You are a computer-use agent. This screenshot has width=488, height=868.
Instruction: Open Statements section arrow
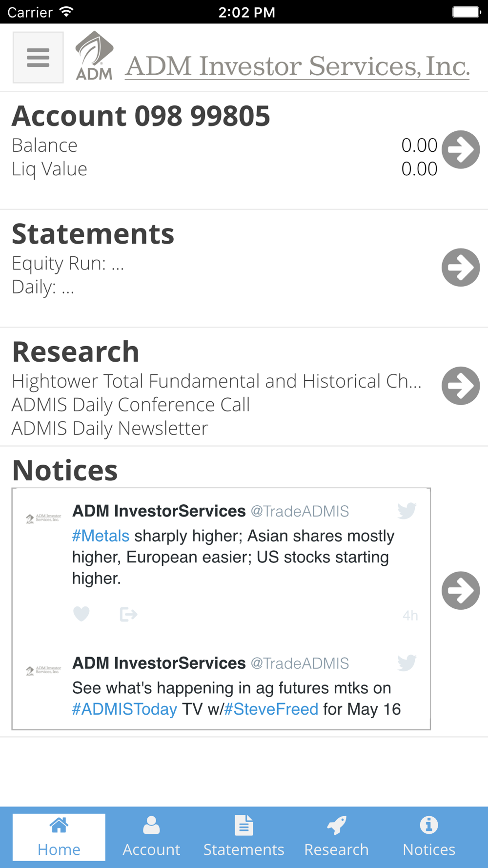pyautogui.click(x=461, y=268)
